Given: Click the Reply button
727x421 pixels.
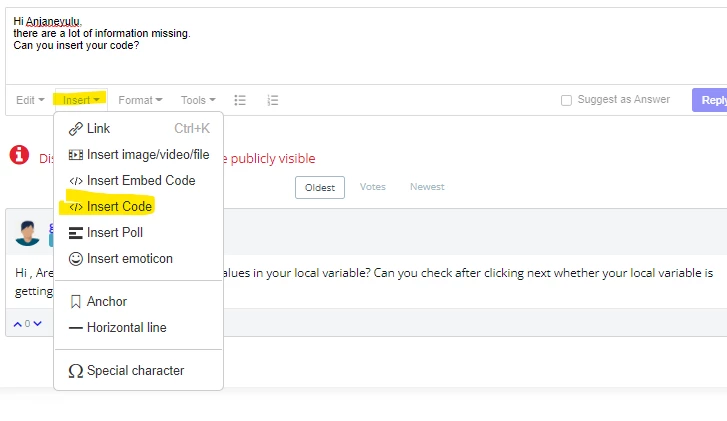Looking at the screenshot, I should (710, 100).
